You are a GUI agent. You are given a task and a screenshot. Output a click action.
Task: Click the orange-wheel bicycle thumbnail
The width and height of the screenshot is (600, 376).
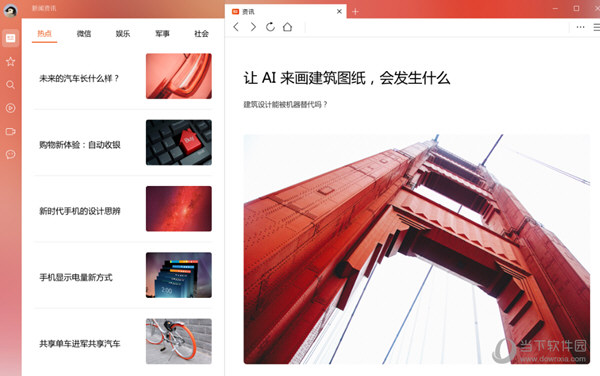[x=179, y=341]
